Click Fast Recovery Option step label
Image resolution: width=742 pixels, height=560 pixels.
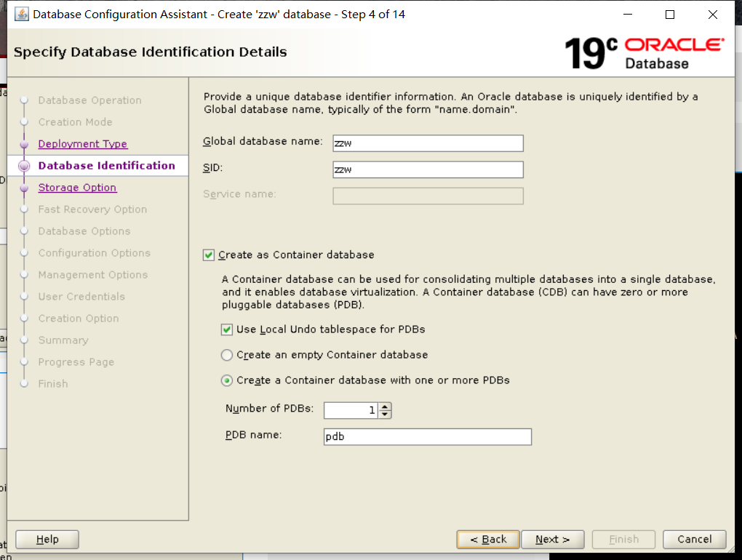tap(93, 209)
